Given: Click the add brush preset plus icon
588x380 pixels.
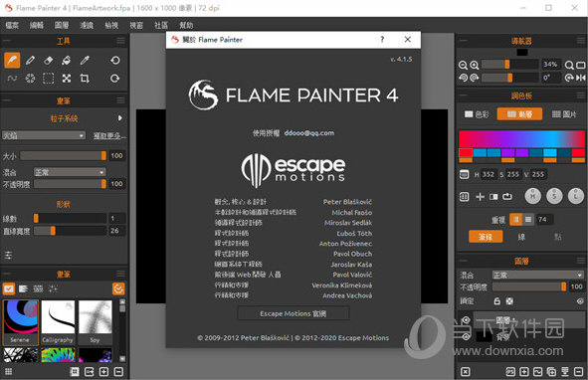Looking at the screenshot, I should (x=103, y=372).
